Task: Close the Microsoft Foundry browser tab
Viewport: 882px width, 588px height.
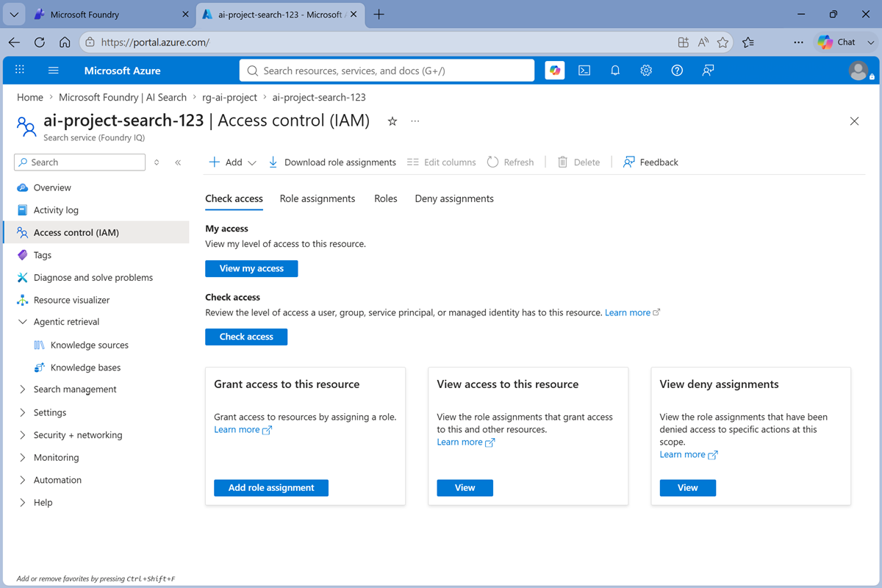Action: click(x=185, y=14)
